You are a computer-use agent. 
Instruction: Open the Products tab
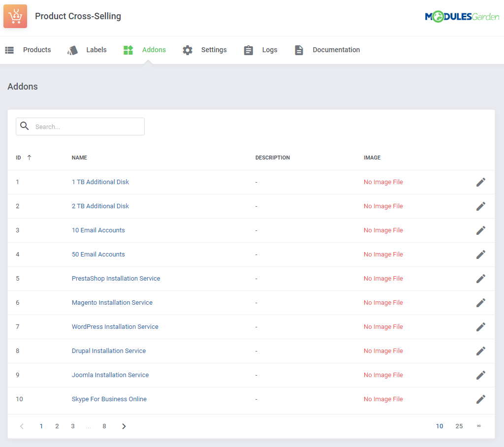click(x=37, y=50)
